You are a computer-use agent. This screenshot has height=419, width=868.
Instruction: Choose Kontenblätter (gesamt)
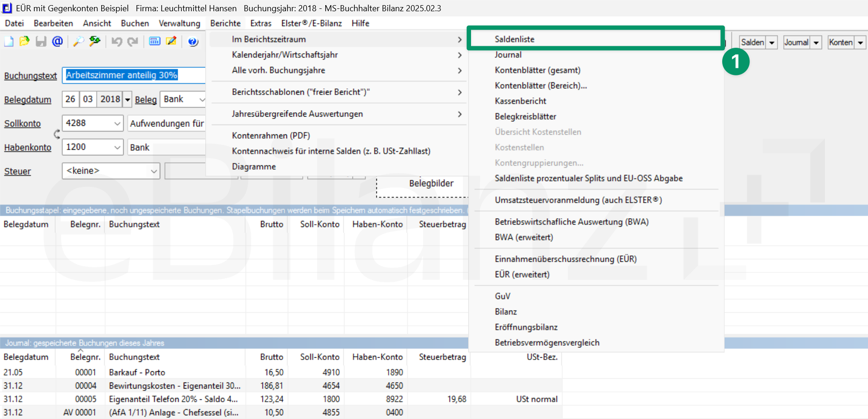596,70
